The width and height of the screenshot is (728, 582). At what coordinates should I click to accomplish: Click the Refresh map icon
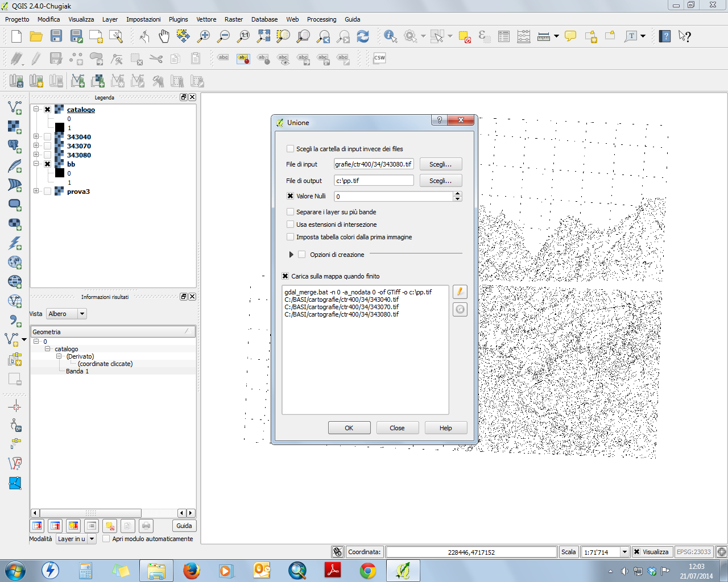pos(363,37)
